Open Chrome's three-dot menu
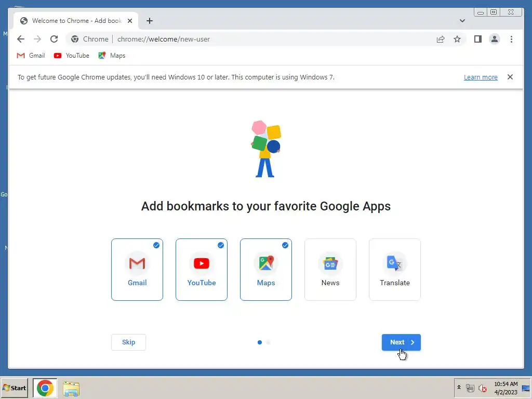This screenshot has width=532, height=399. [511, 39]
